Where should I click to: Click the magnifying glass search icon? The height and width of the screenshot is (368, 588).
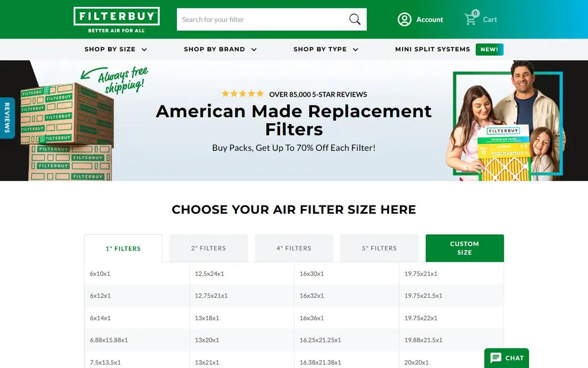pos(355,19)
